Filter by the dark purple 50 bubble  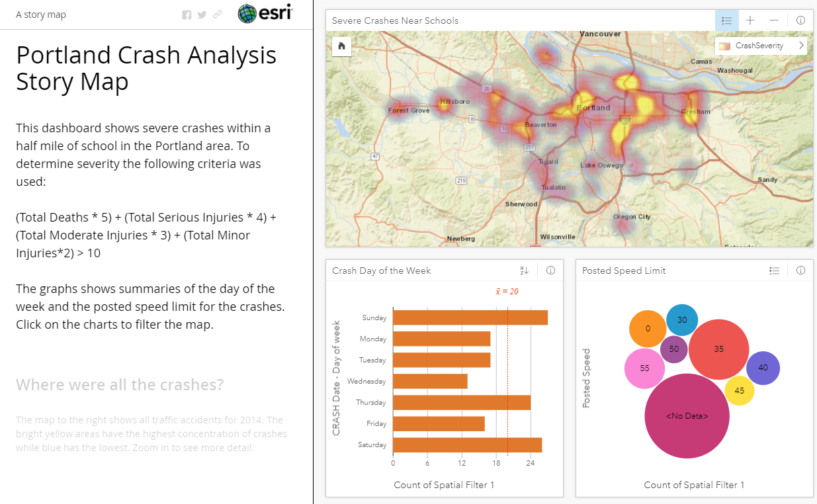[x=674, y=349]
